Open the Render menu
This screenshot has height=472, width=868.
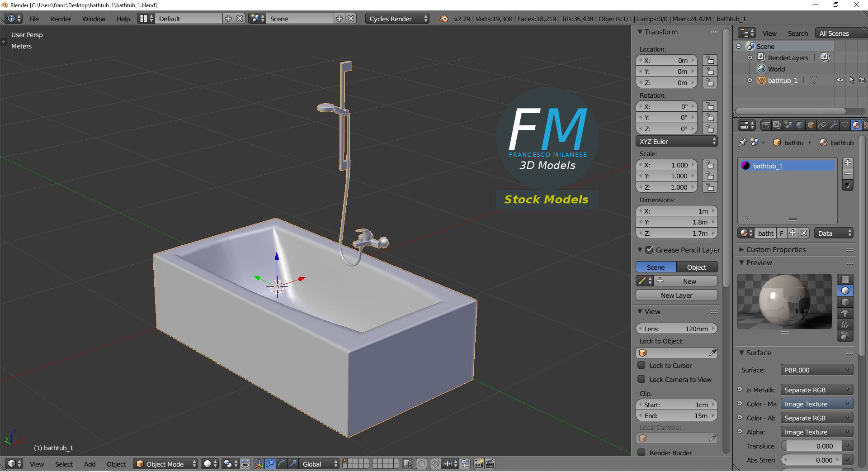(61, 19)
